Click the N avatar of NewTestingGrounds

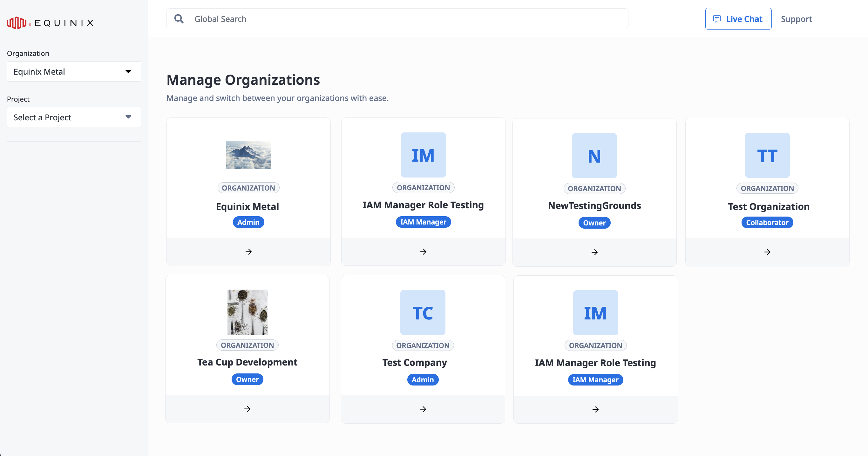594,156
